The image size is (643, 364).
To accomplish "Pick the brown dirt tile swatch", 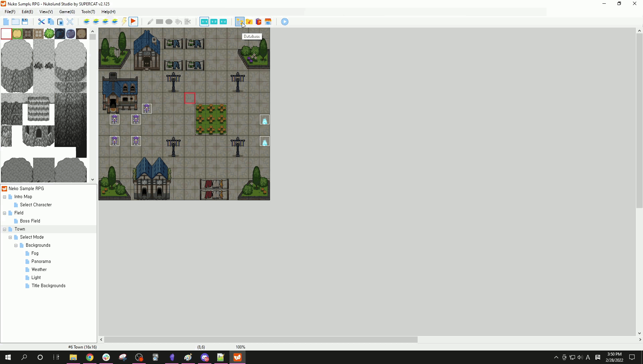I will (81, 34).
